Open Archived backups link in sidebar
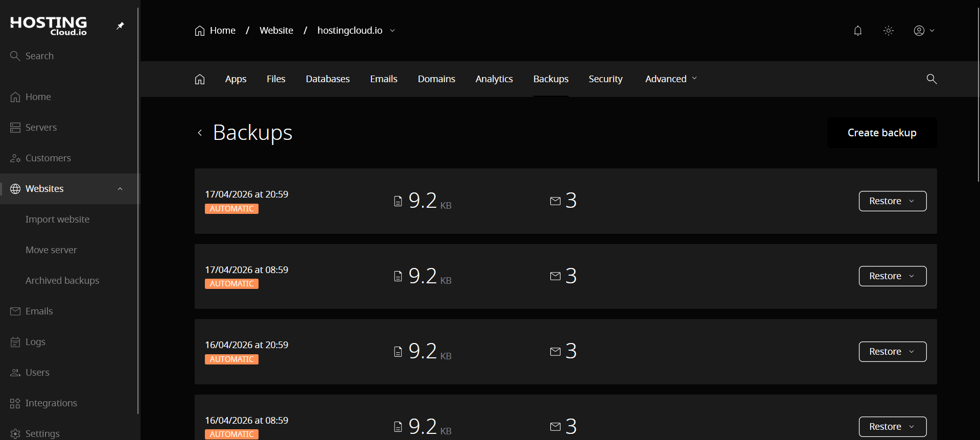 click(62, 281)
